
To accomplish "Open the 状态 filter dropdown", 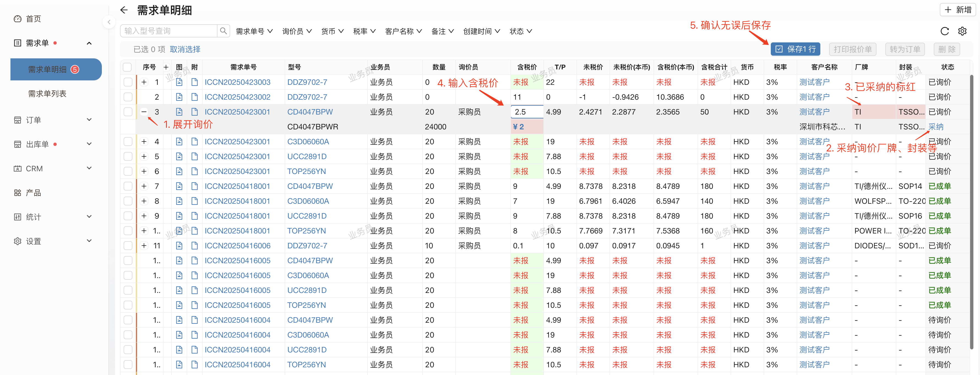I will 521,31.
